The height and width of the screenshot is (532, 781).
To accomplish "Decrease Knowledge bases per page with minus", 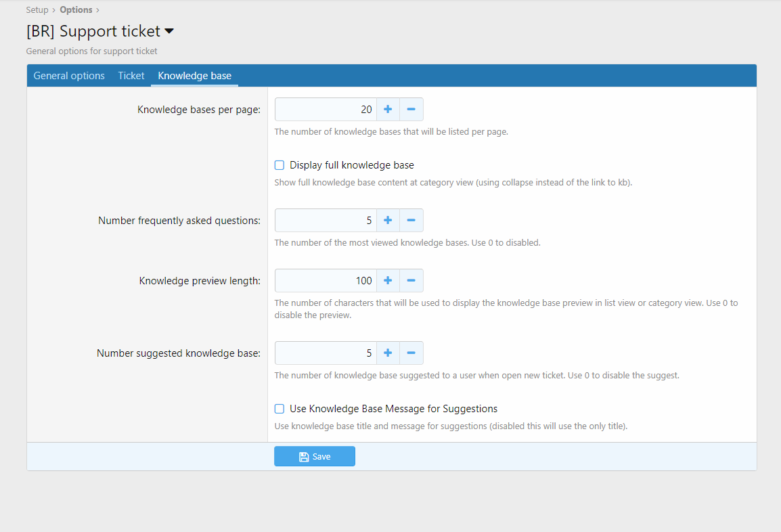I will (x=411, y=110).
